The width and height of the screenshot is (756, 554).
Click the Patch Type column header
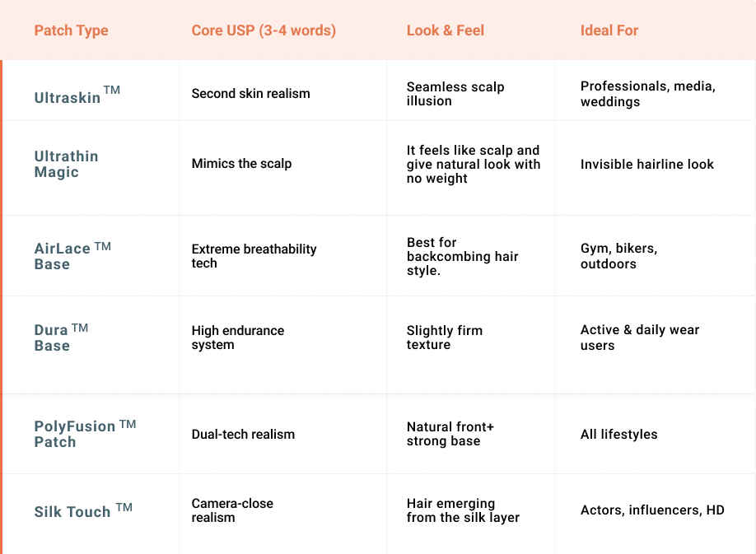(x=71, y=31)
